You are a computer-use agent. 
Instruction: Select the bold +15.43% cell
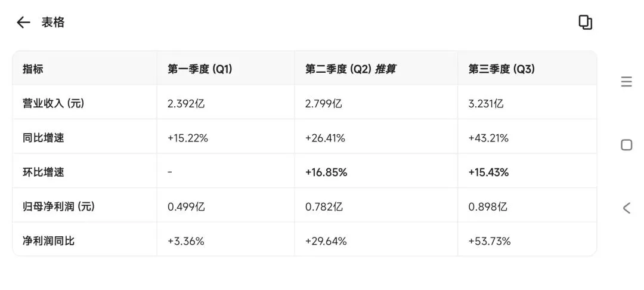click(x=488, y=172)
